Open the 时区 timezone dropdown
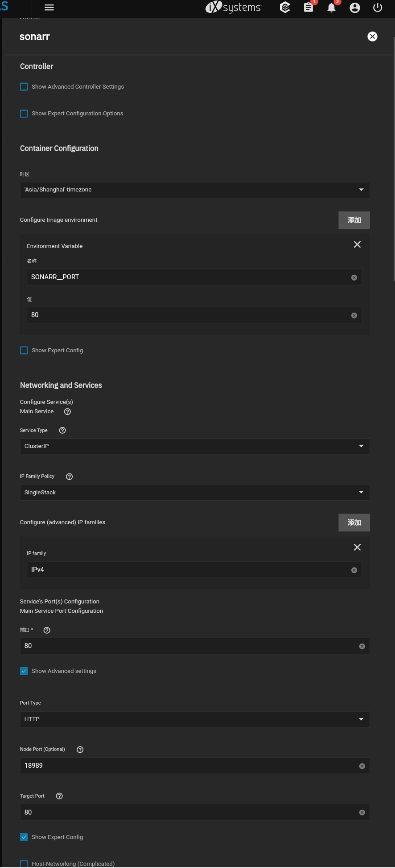This screenshot has height=868, width=395. tap(195, 190)
